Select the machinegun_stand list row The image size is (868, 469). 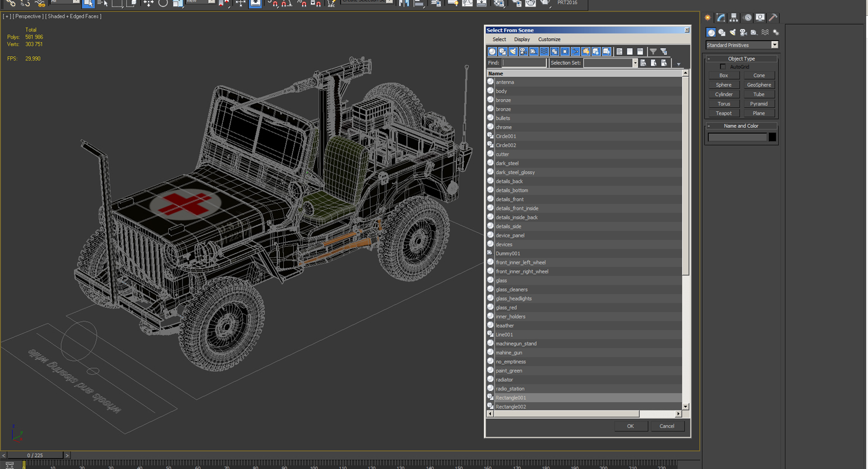(584, 344)
